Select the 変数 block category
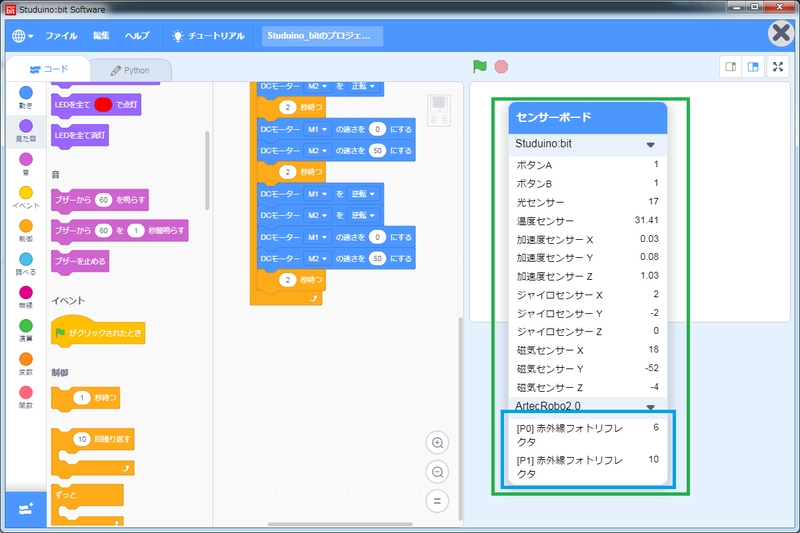This screenshot has width=800, height=533. click(26, 364)
